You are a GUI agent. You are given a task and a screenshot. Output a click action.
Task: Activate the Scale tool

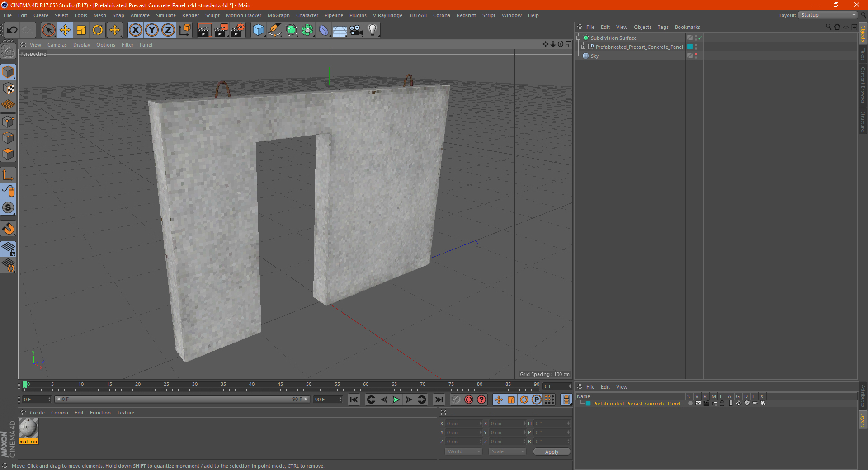(81, 30)
